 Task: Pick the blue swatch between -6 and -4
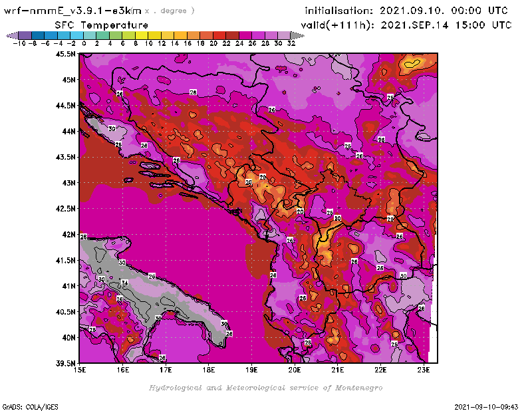click(51, 35)
